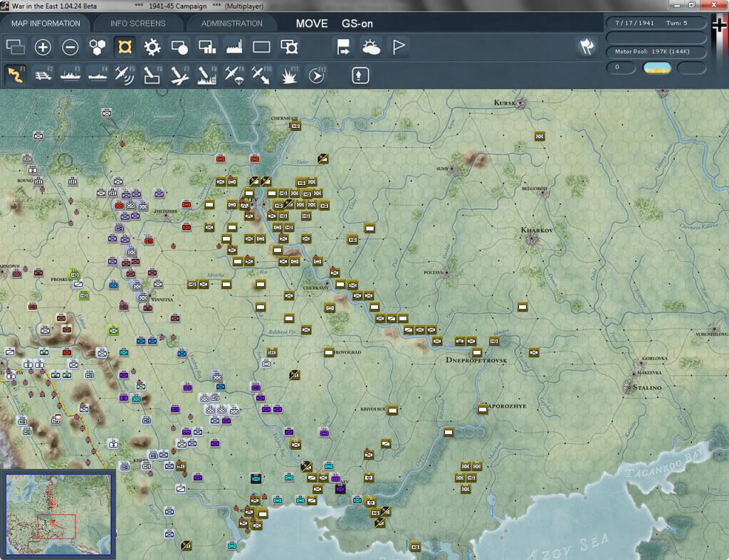Viewport: 729px width, 560px height.
Task: Click the sun and cloud weather icon
Action: (x=371, y=47)
